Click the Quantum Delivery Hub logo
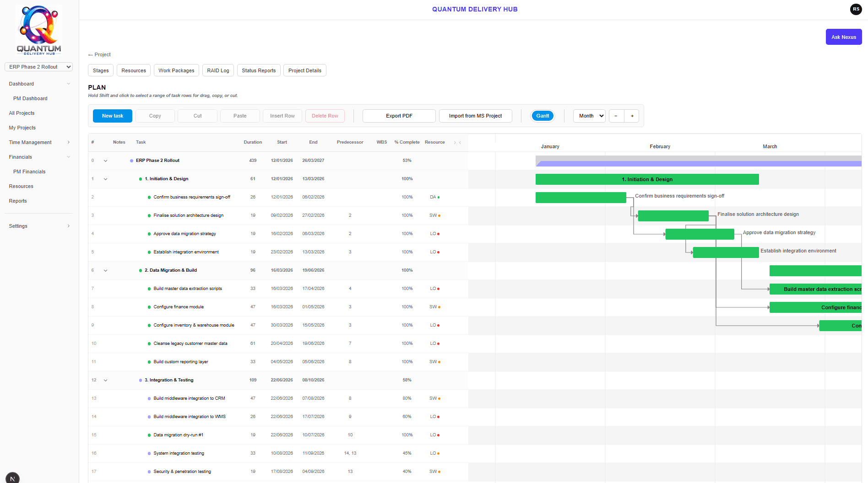The image size is (868, 483). click(x=39, y=30)
